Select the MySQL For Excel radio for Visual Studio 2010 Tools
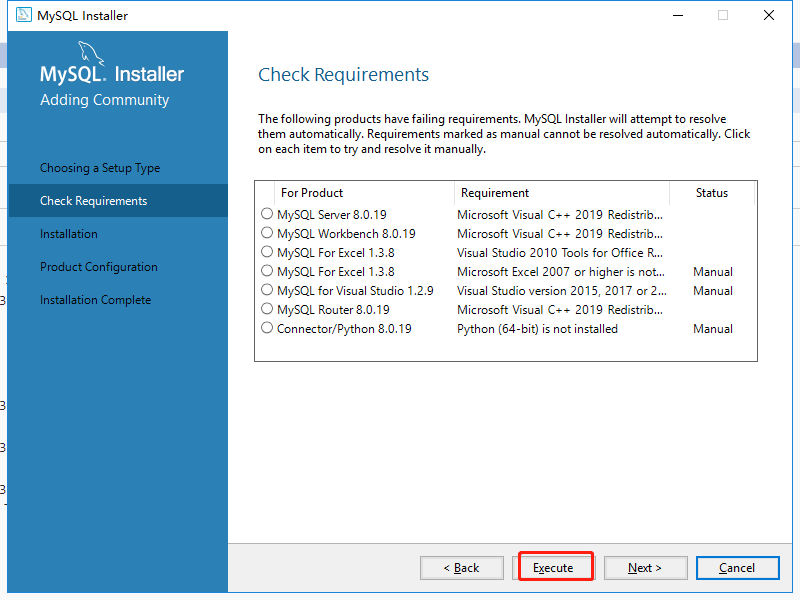800x600 pixels. click(267, 252)
